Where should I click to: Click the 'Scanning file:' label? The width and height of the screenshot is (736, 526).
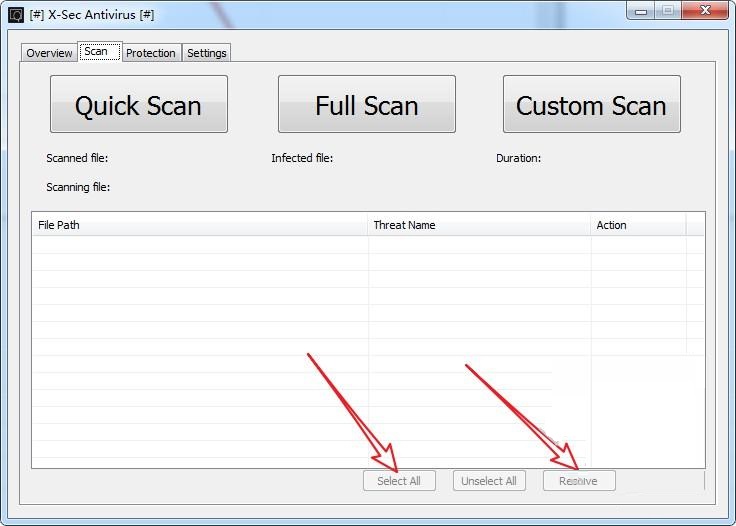78,187
